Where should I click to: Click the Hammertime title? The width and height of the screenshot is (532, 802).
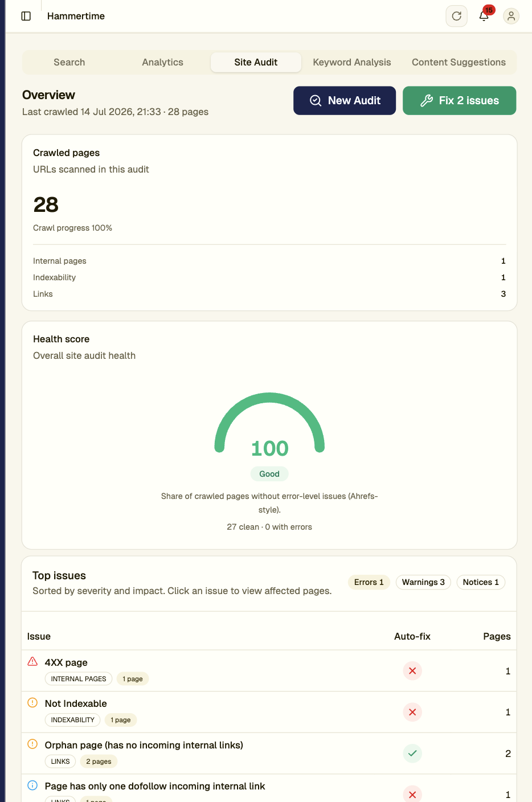[76, 16]
